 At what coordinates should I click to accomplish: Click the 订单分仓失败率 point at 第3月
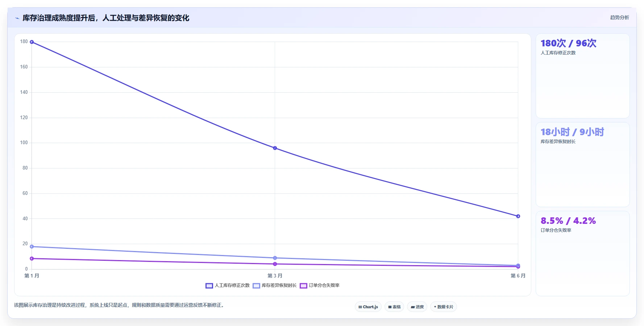coord(275,264)
